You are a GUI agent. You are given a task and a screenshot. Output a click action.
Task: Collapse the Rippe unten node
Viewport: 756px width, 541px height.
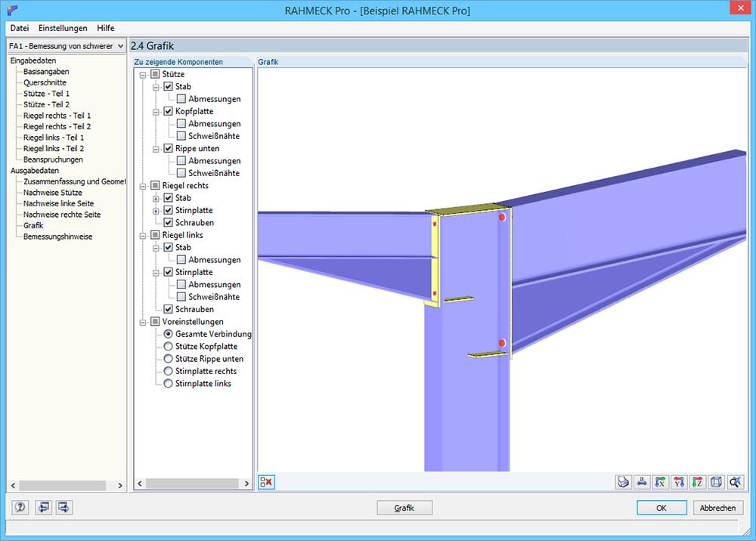156,150
